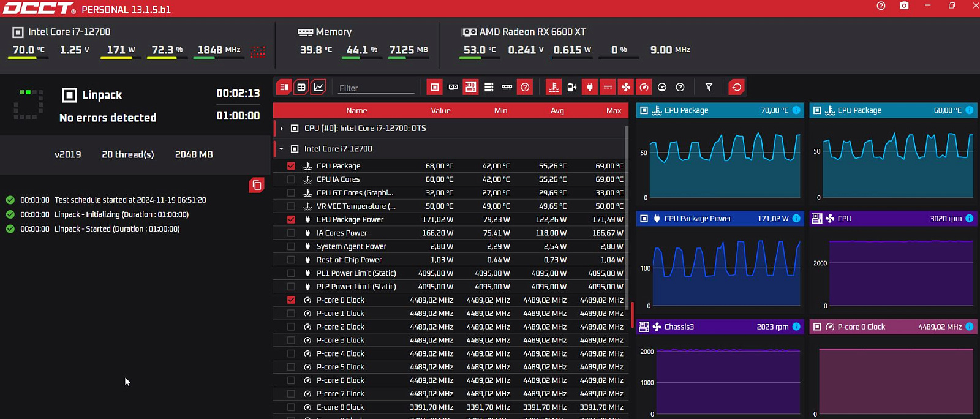Toggle the other-type white question mark filter
980x419 pixels.
point(680,87)
